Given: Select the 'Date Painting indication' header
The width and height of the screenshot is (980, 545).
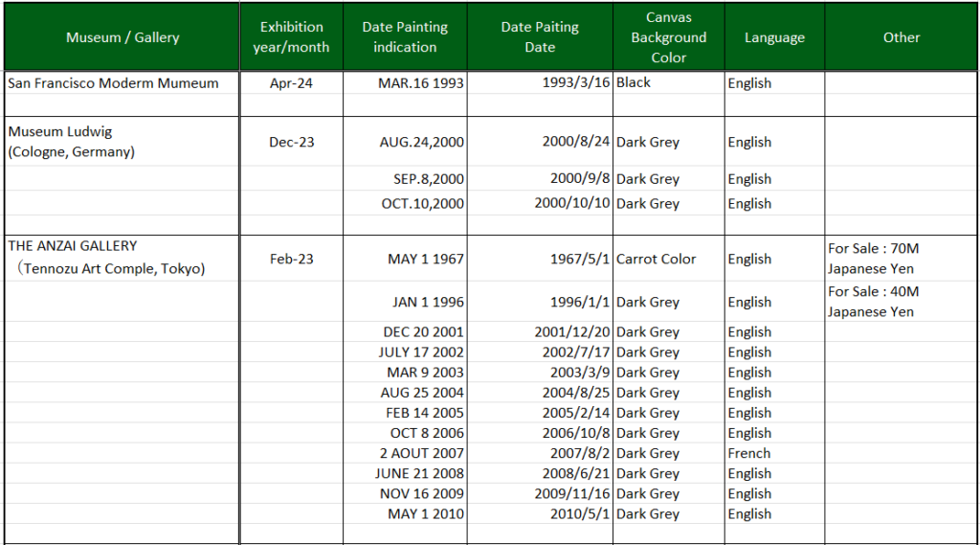Looking at the screenshot, I should (405, 37).
